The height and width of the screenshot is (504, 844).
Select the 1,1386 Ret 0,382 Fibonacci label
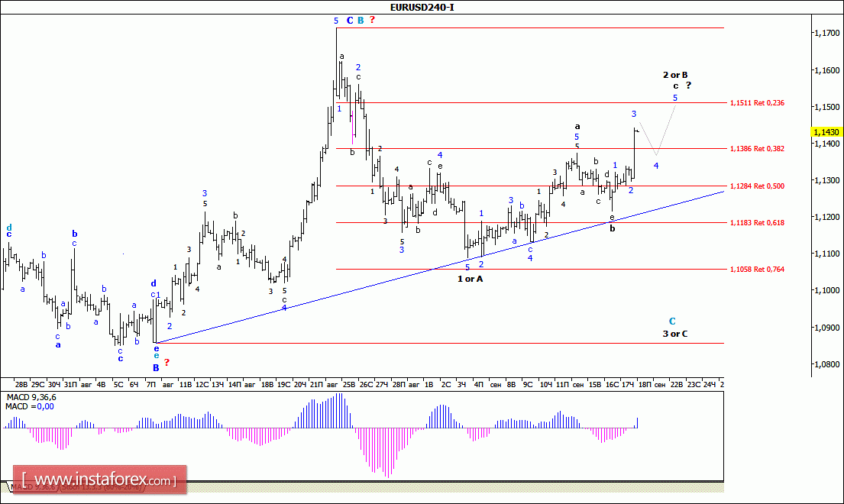coord(757,148)
